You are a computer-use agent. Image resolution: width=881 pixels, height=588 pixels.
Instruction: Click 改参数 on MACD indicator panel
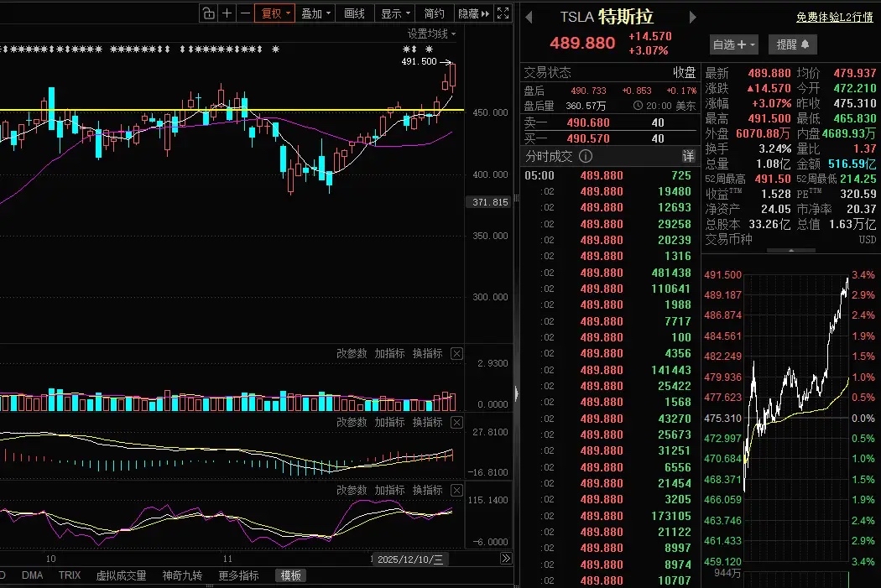(x=352, y=422)
